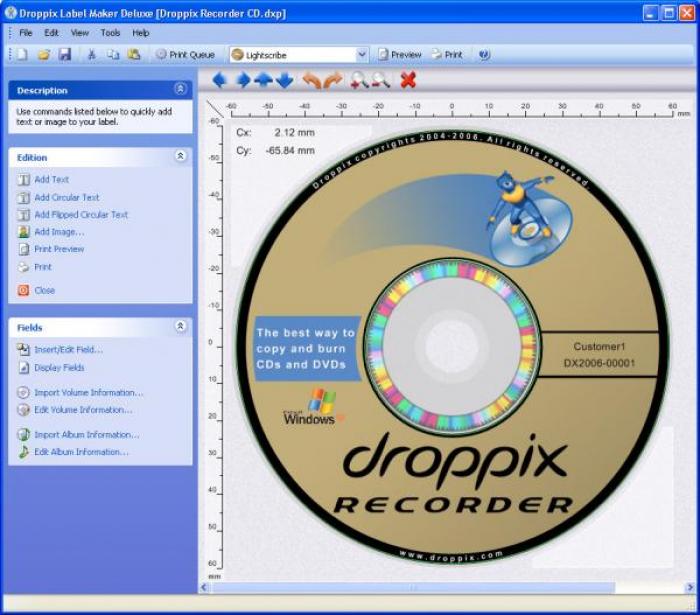Click Edit Volume Information...
700x615 pixels.
click(83, 410)
